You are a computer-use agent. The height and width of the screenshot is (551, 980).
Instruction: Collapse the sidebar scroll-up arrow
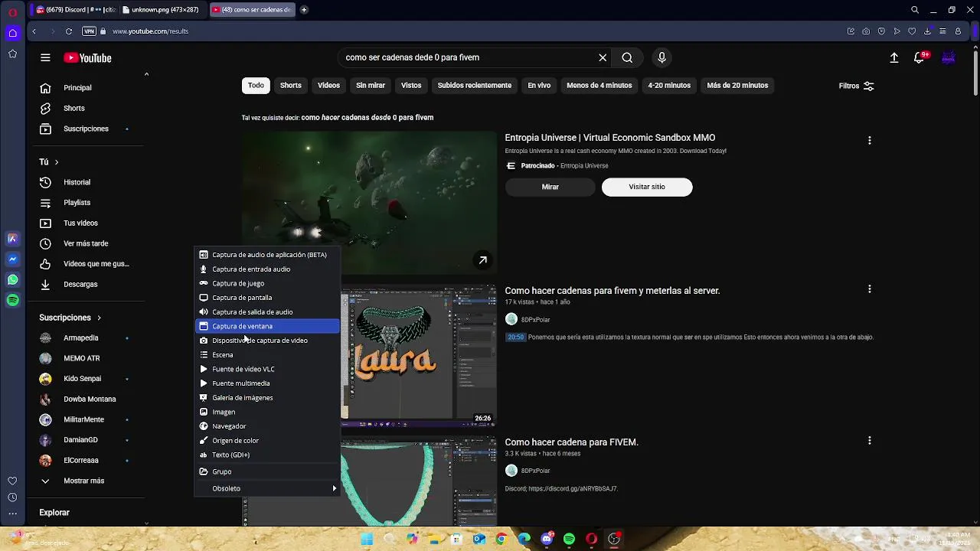(146, 74)
